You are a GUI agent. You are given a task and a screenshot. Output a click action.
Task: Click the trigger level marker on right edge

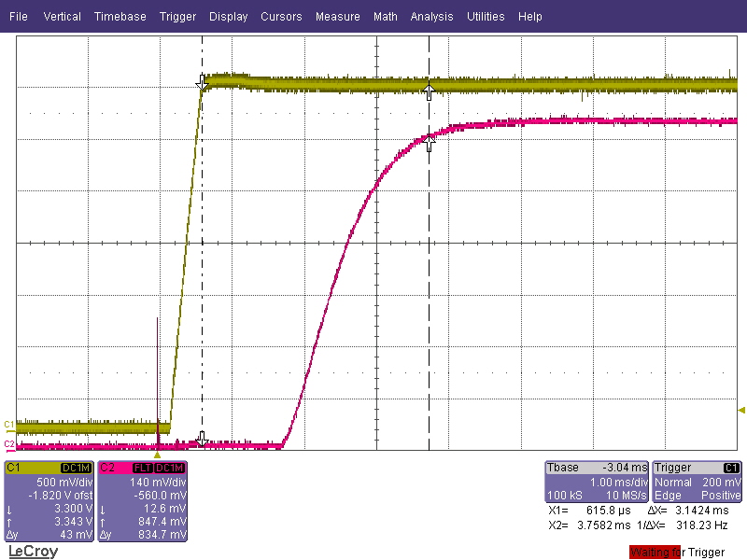pos(741,410)
